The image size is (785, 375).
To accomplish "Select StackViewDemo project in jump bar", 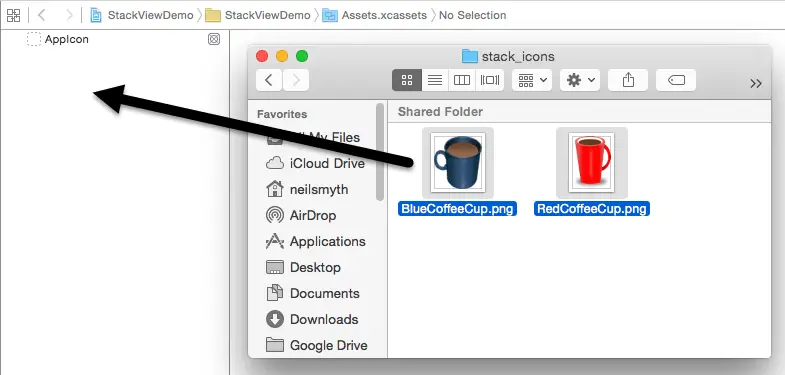I will [x=142, y=15].
